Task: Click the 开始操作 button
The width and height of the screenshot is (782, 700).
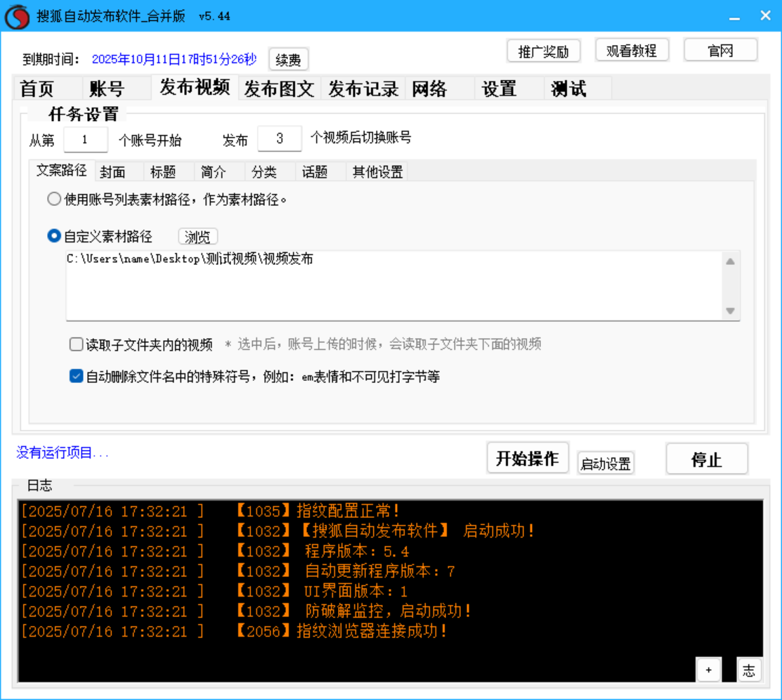Action: [x=528, y=458]
